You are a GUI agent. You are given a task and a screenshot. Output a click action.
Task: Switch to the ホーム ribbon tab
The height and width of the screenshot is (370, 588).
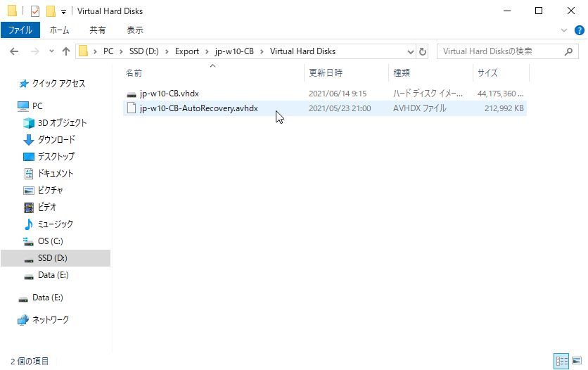pyautogui.click(x=59, y=30)
